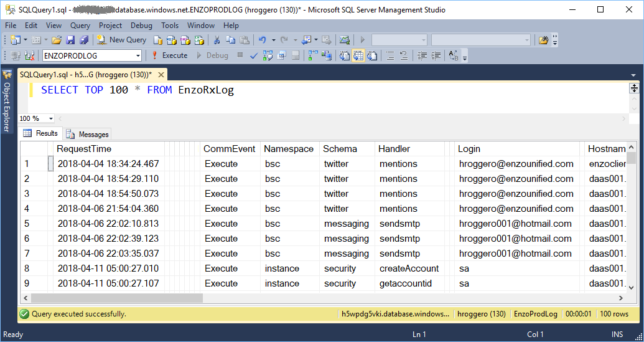Click the Connect icon left of Change Connection
The height and width of the screenshot is (342, 644).
16,55
